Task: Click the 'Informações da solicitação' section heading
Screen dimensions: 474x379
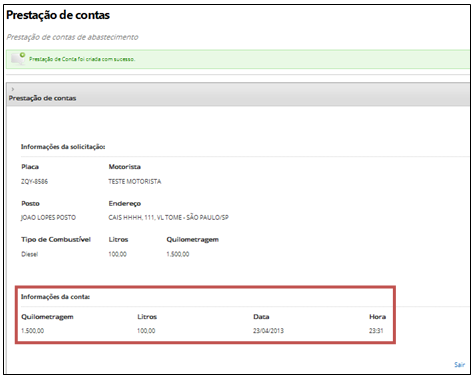Action: click(x=63, y=147)
